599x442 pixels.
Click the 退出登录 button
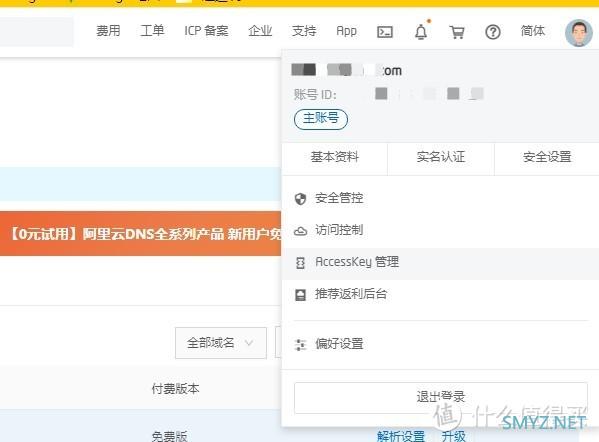tap(440, 397)
